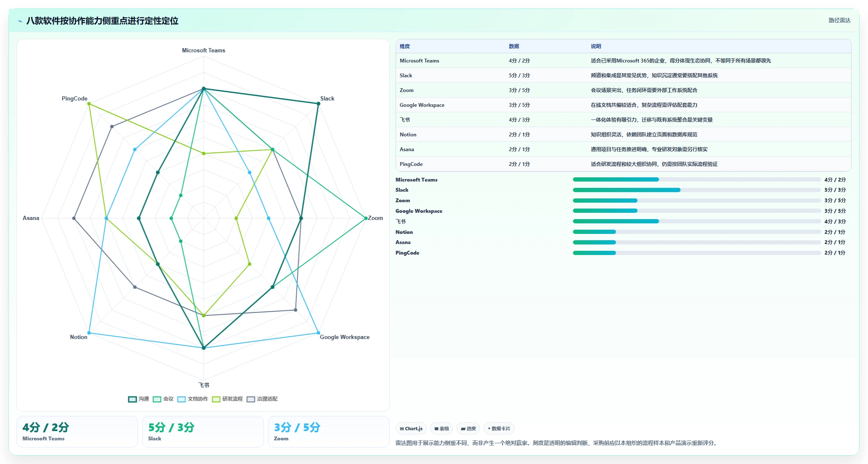868x464 pixels.
Task: Click the Notion radar axis label
Action: tap(79, 337)
